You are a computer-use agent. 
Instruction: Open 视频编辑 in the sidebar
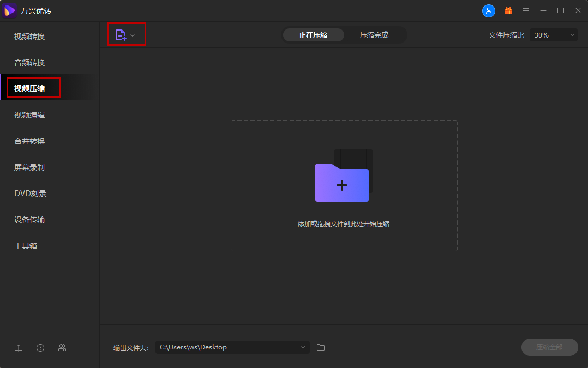coord(49,115)
